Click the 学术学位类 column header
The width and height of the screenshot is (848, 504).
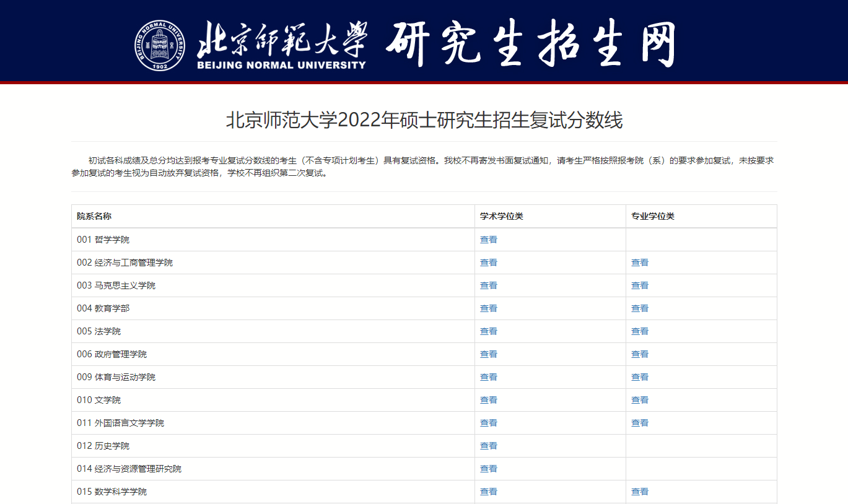click(x=502, y=216)
